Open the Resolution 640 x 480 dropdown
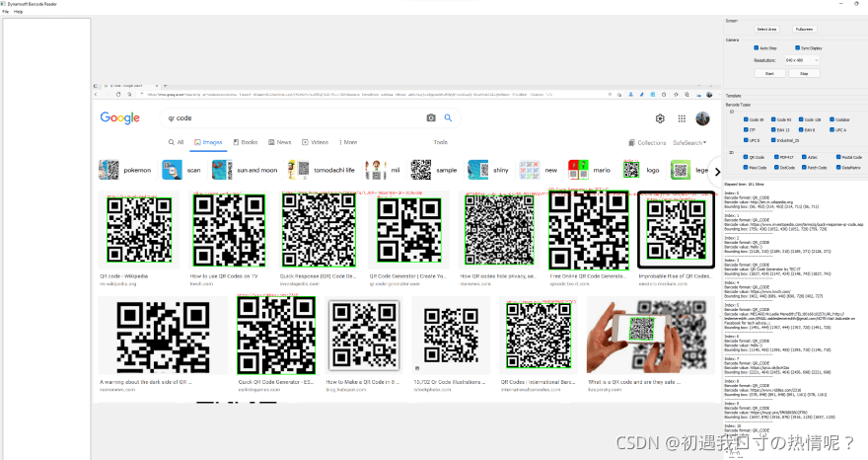 800,60
